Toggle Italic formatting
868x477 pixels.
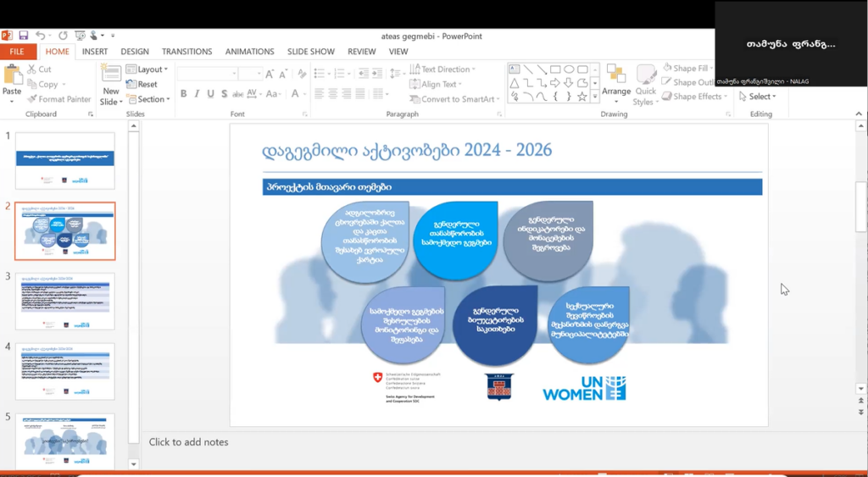(x=197, y=94)
